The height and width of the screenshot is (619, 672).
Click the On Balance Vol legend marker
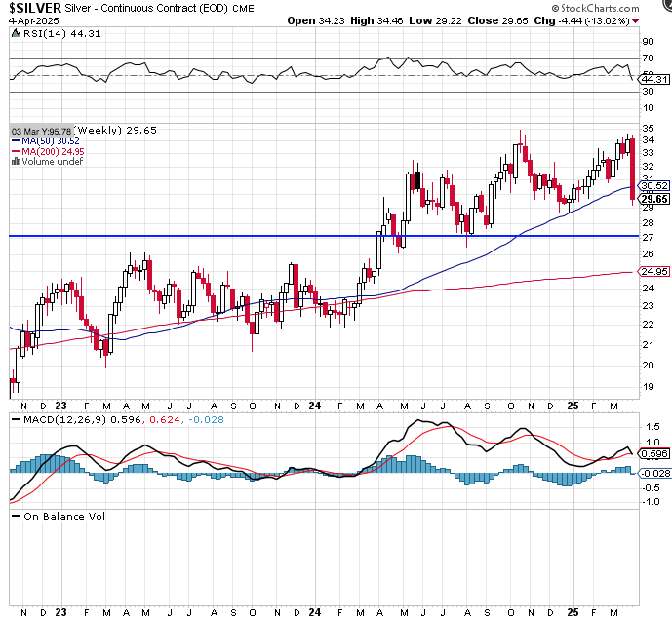coord(15,517)
